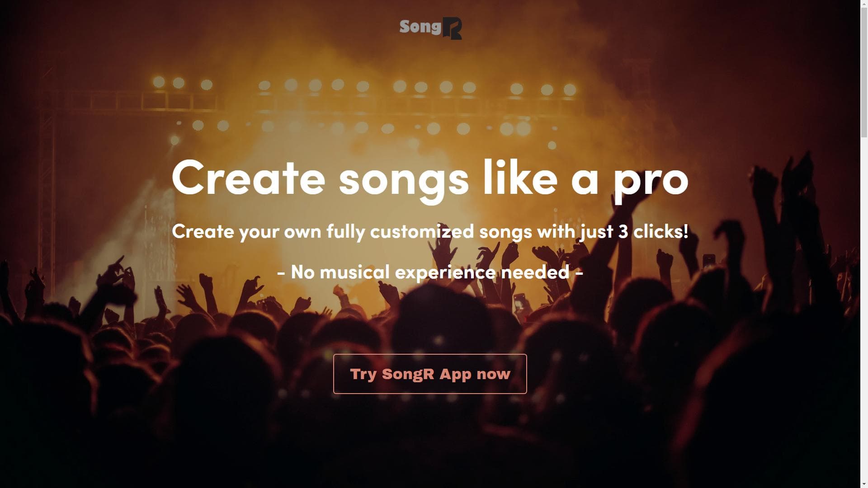The height and width of the screenshot is (488, 868).
Task: Click the 'fully customized songs' subheading
Action: coord(429,232)
